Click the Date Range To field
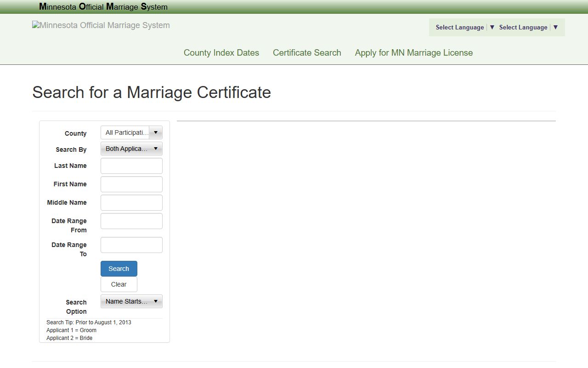This screenshot has width=588, height=368. [x=131, y=245]
